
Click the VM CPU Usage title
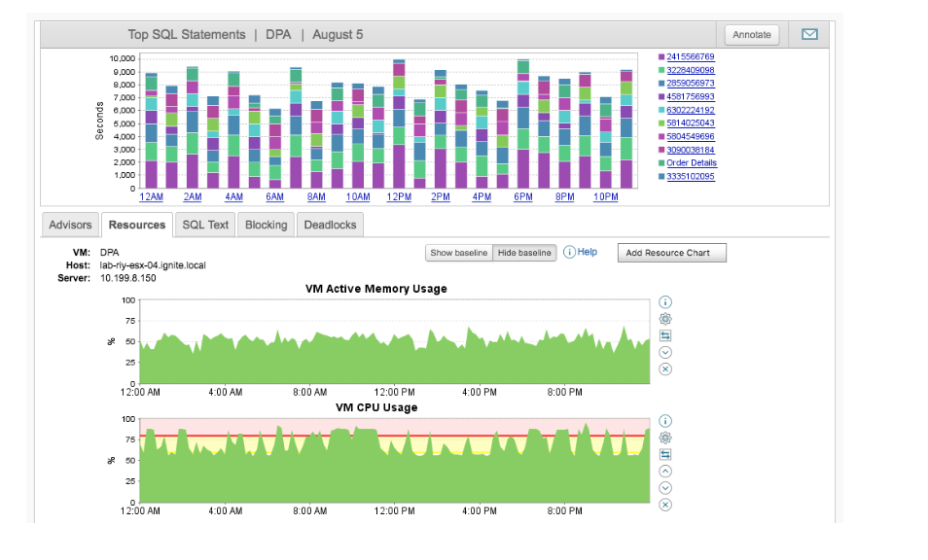pyautogui.click(x=376, y=407)
